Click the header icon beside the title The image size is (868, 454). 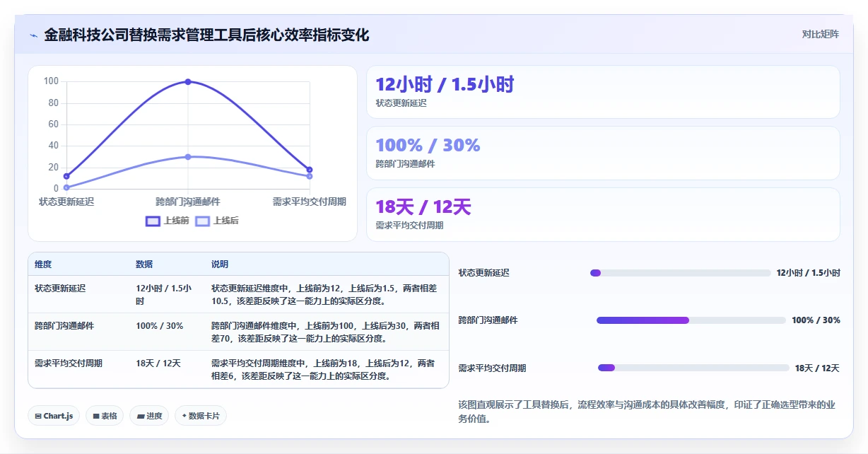[x=33, y=35]
